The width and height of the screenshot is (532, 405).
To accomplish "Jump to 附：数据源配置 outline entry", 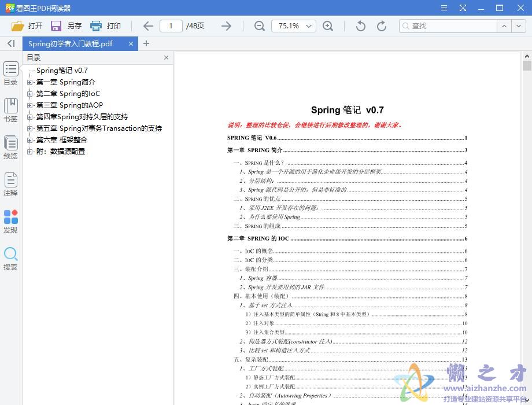I will click(61, 152).
